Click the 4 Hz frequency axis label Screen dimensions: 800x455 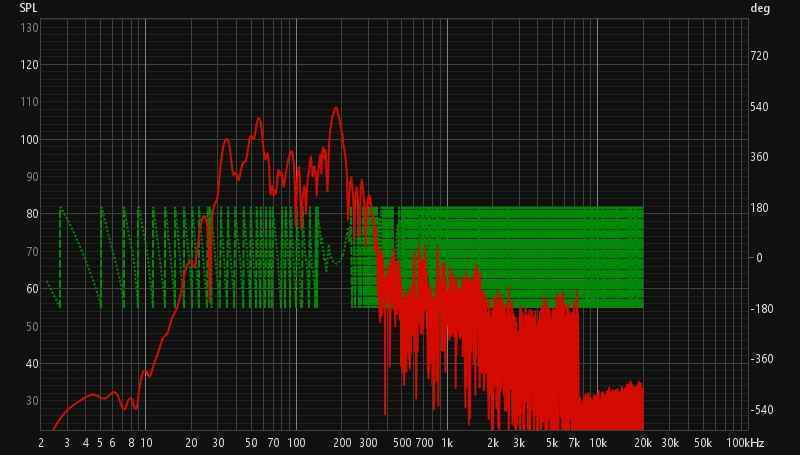point(86,443)
